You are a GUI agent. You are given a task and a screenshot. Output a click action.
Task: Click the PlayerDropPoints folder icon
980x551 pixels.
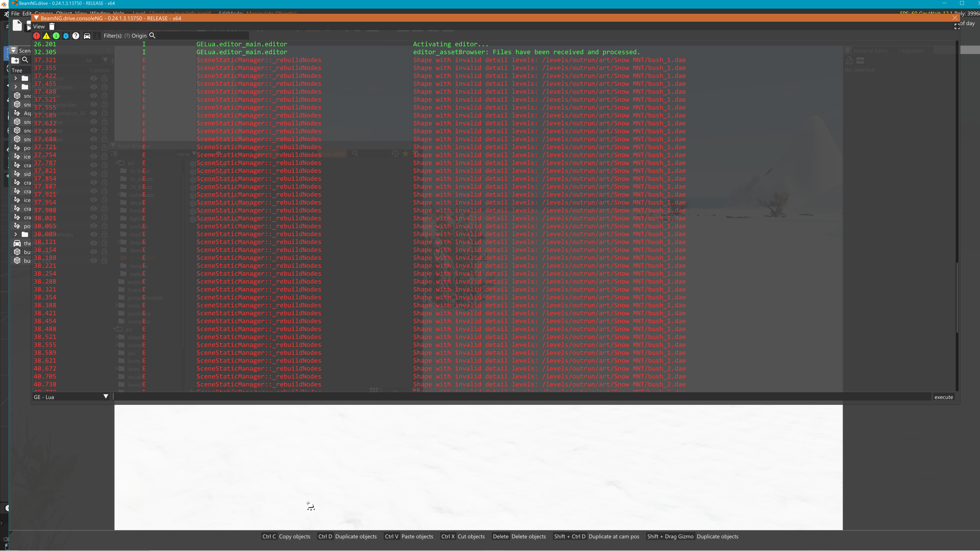pos(25,87)
